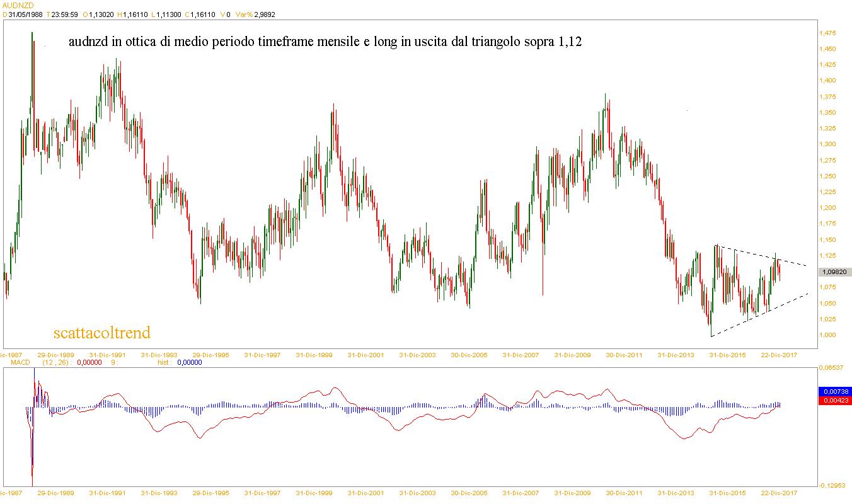Select the chart annotation text about triangolo
This screenshot has height=504, width=852.
(x=330, y=43)
